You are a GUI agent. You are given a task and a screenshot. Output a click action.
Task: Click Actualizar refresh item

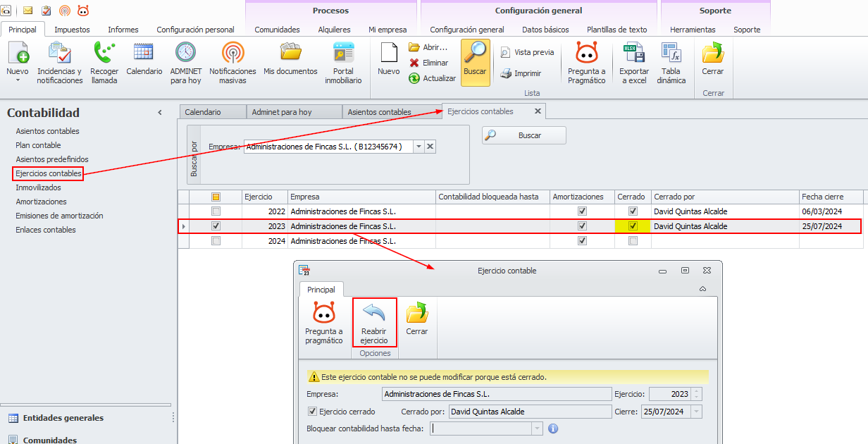click(432, 78)
